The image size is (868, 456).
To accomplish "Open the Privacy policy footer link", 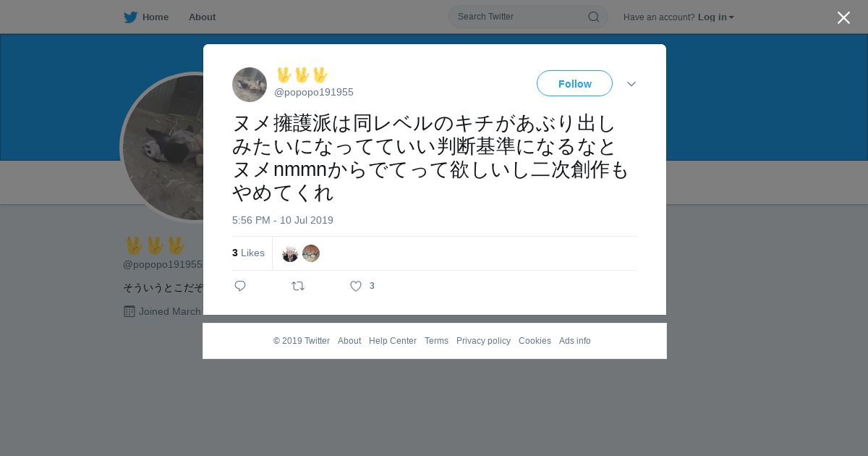I will click(x=483, y=341).
